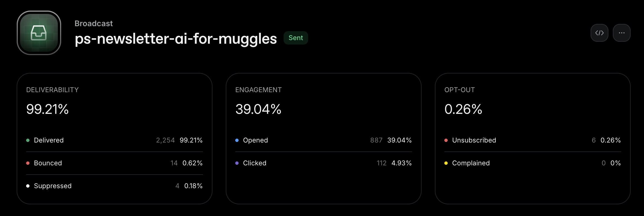This screenshot has width=644, height=216.
Task: Open the OPT-OUT stats card
Action: [x=532, y=138]
